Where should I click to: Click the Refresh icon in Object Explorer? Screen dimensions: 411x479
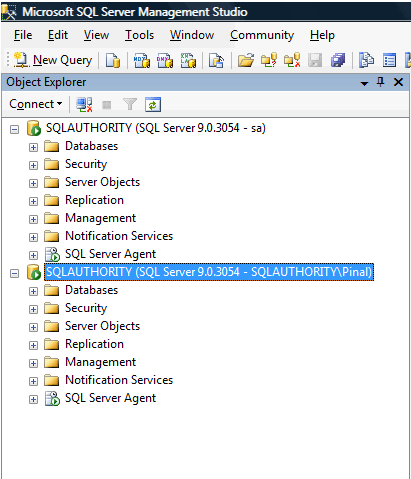point(153,105)
